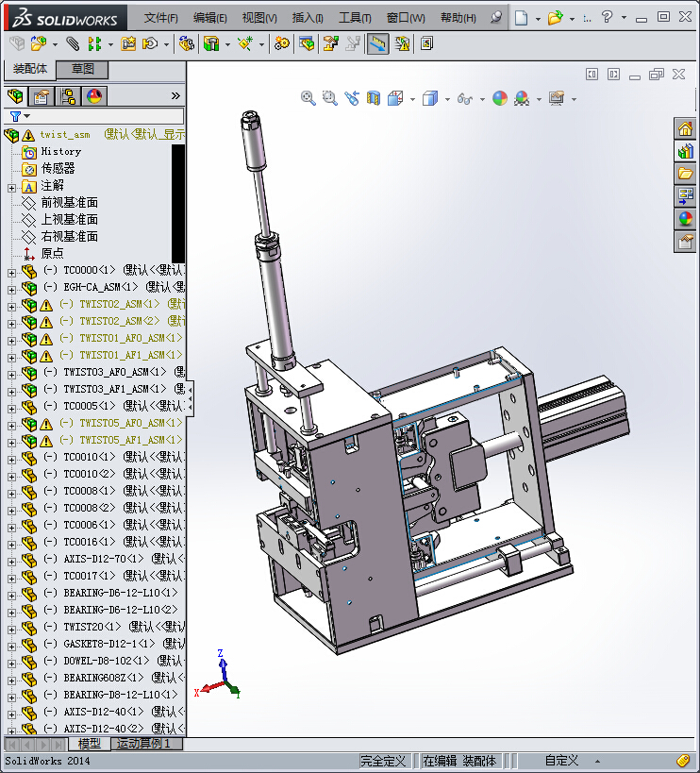Click the 自定义 status bar unit button

coord(561,761)
